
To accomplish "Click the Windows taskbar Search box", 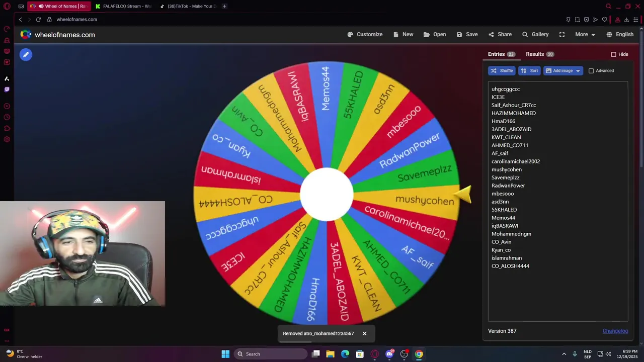I will point(271,354).
